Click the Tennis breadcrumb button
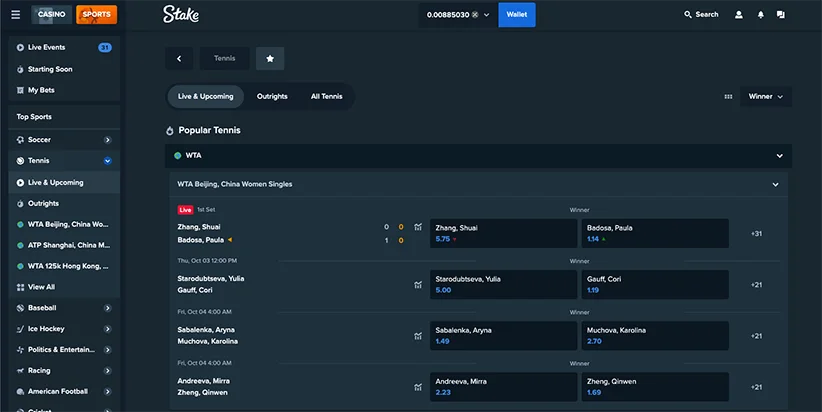 (x=224, y=59)
